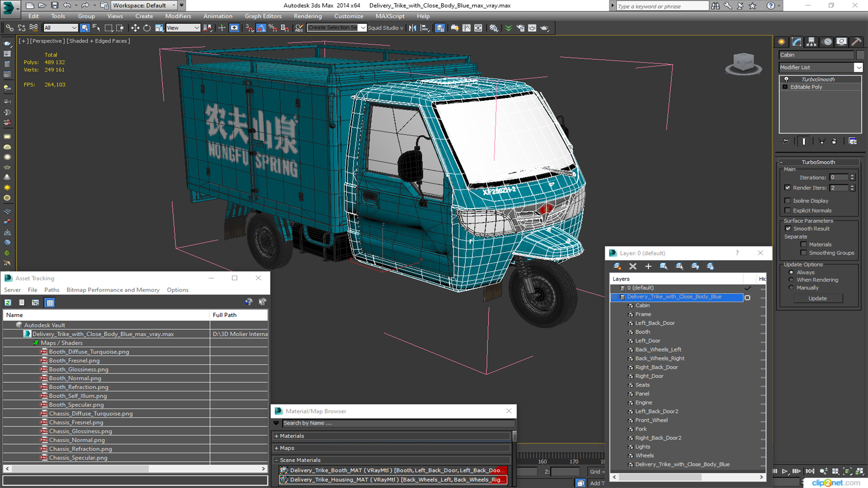Click the Mirror tool icon
This screenshot has width=868, height=488.
pyautogui.click(x=412, y=28)
